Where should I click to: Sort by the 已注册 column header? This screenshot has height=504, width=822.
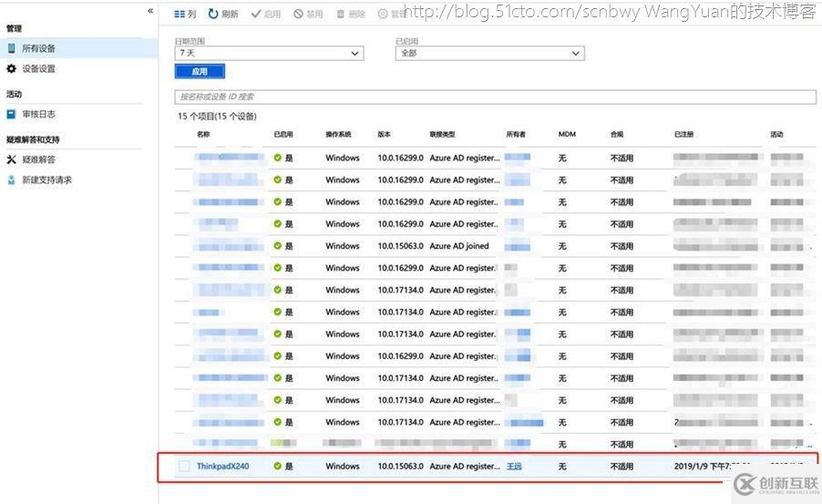(x=683, y=134)
